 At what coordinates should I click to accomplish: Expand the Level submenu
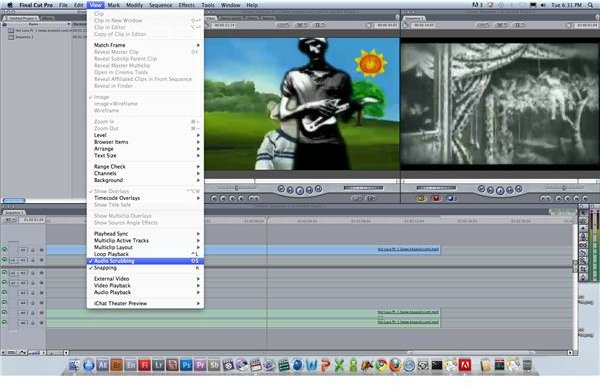point(145,135)
